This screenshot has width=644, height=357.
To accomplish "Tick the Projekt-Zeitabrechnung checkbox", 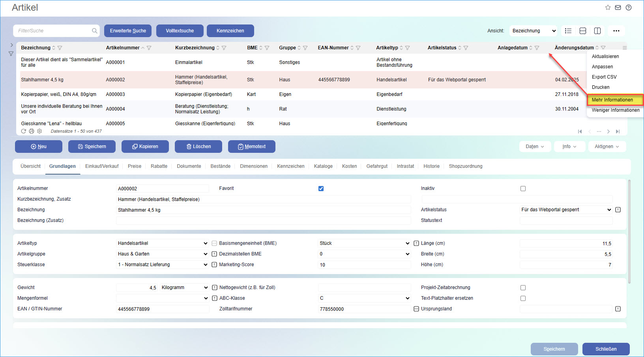I will [523, 287].
